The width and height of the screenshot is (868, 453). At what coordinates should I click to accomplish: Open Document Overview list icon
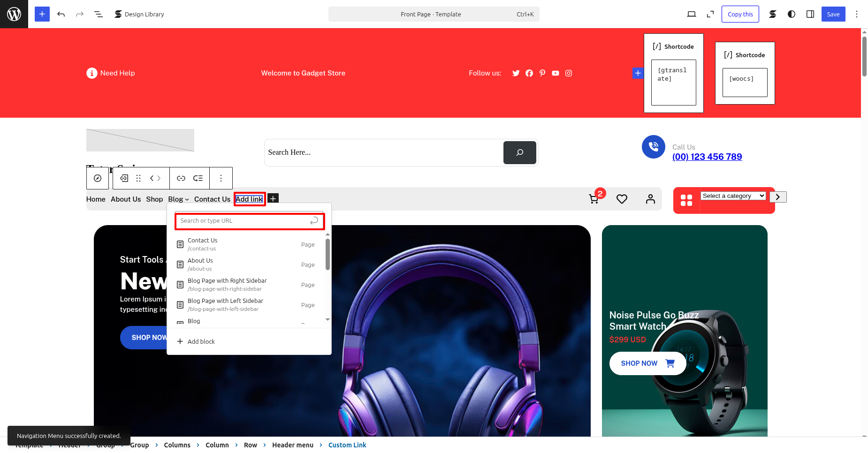[99, 14]
